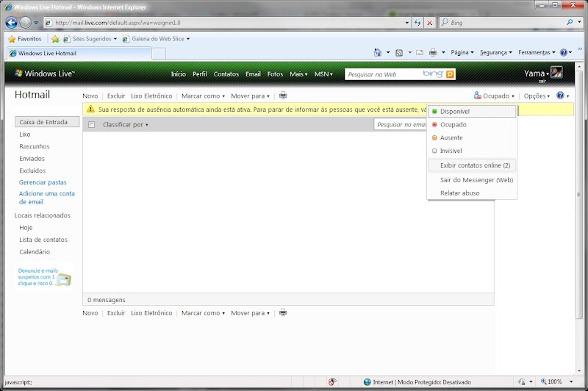Expand the Mais menu in header

[298, 74]
